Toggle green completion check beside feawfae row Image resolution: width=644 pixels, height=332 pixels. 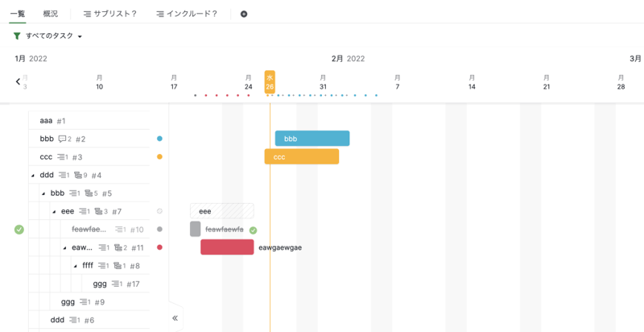pyautogui.click(x=19, y=230)
